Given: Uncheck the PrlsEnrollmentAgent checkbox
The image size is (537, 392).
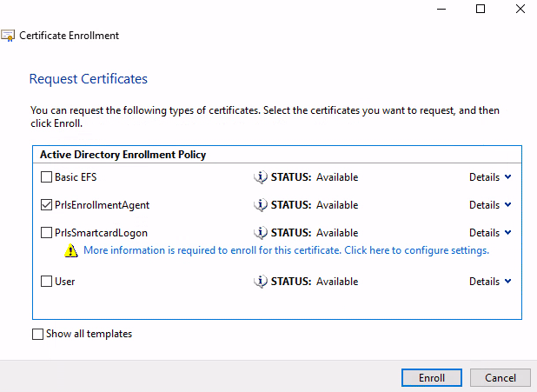Looking at the screenshot, I should tap(46, 205).
